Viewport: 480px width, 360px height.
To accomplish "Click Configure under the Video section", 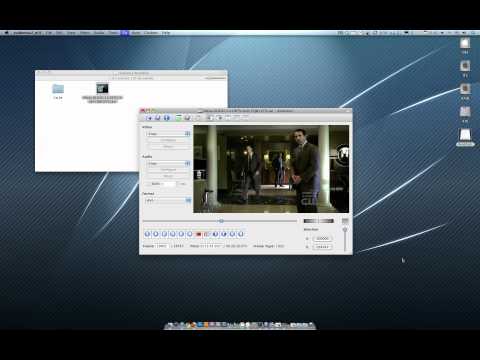I will coord(168,140).
